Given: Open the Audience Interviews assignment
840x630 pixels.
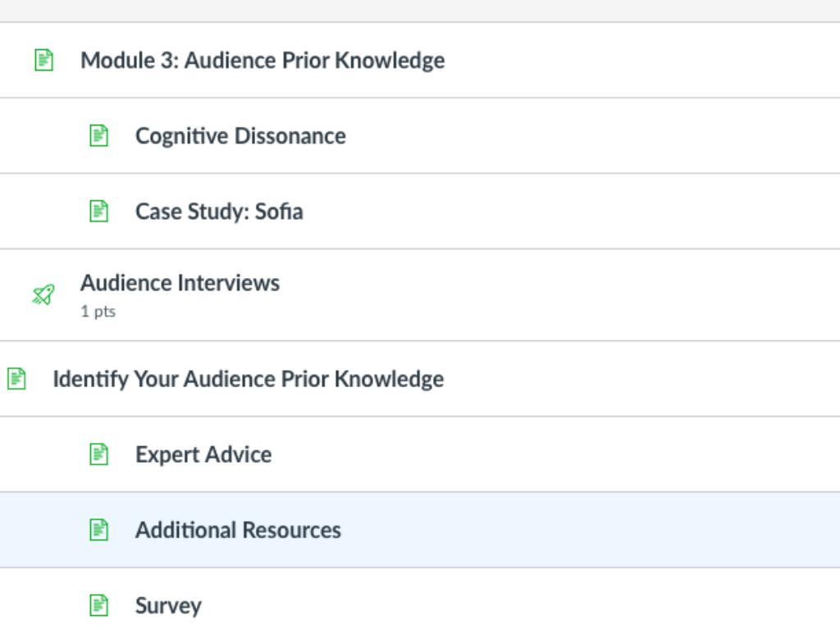Looking at the screenshot, I should pos(180,283).
